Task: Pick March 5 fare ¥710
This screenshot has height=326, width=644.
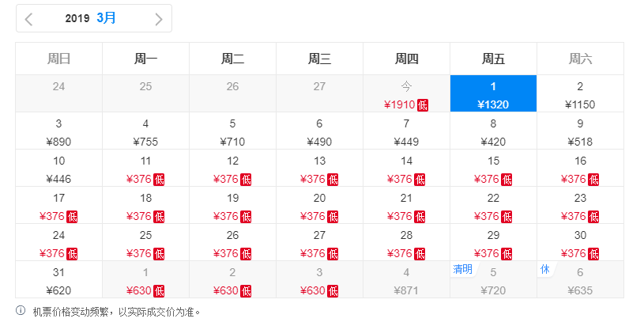Action: click(232, 131)
